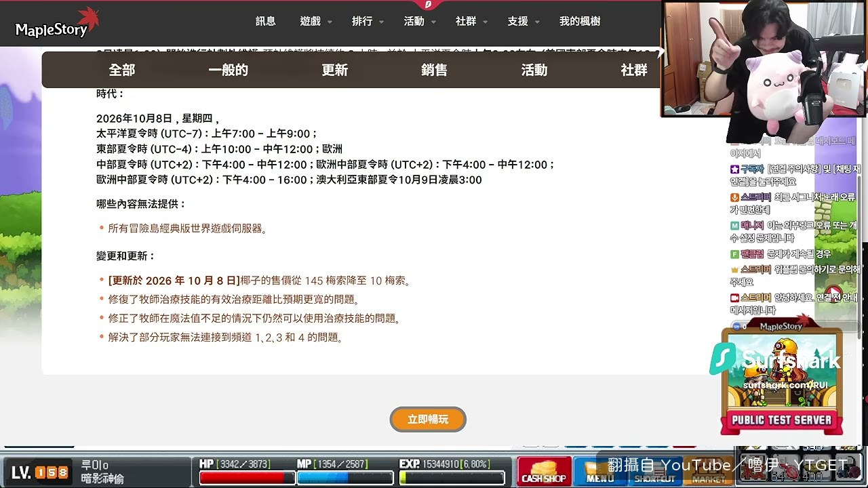Open the 訊息 navigation item
Image resolution: width=868 pixels, height=488 pixels.
click(x=266, y=21)
